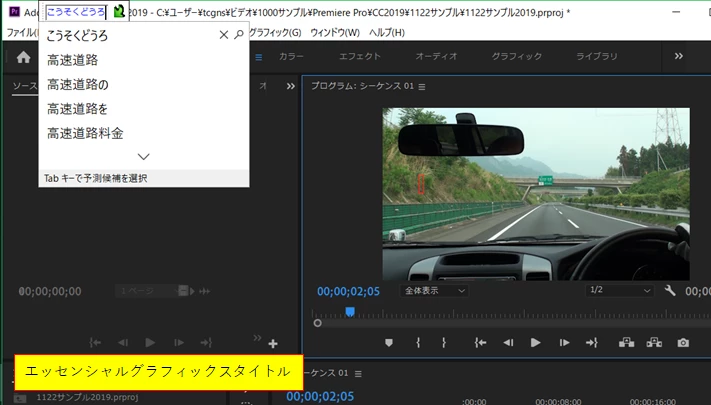
Task: Select suggestion 高速道路の
Action: point(78,84)
